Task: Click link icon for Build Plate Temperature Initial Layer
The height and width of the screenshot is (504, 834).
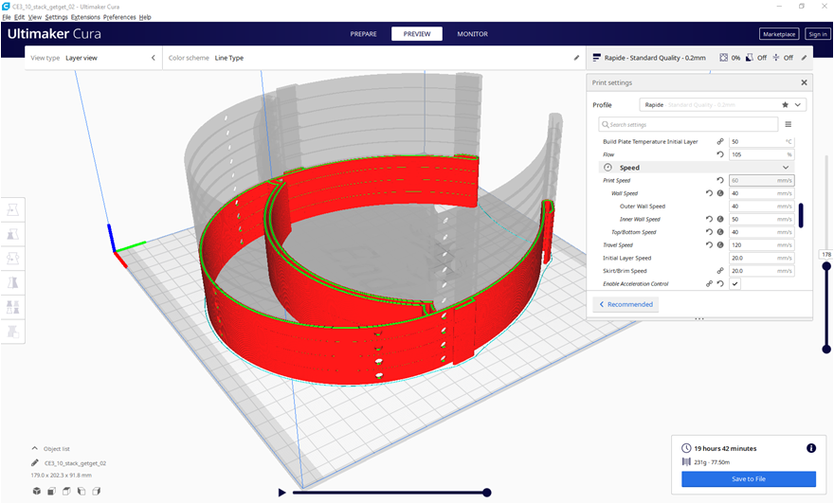Action: point(720,141)
